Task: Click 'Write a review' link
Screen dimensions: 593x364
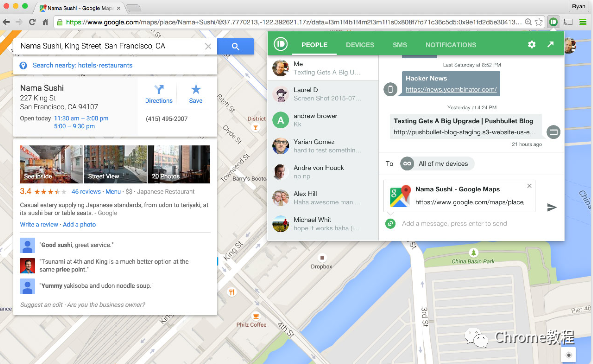Action: [x=38, y=224]
